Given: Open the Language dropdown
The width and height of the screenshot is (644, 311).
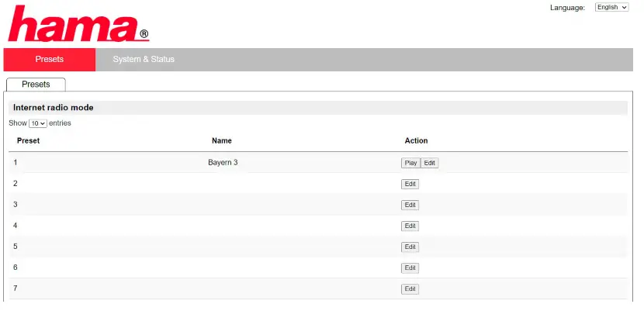Looking at the screenshot, I should tap(612, 7).
